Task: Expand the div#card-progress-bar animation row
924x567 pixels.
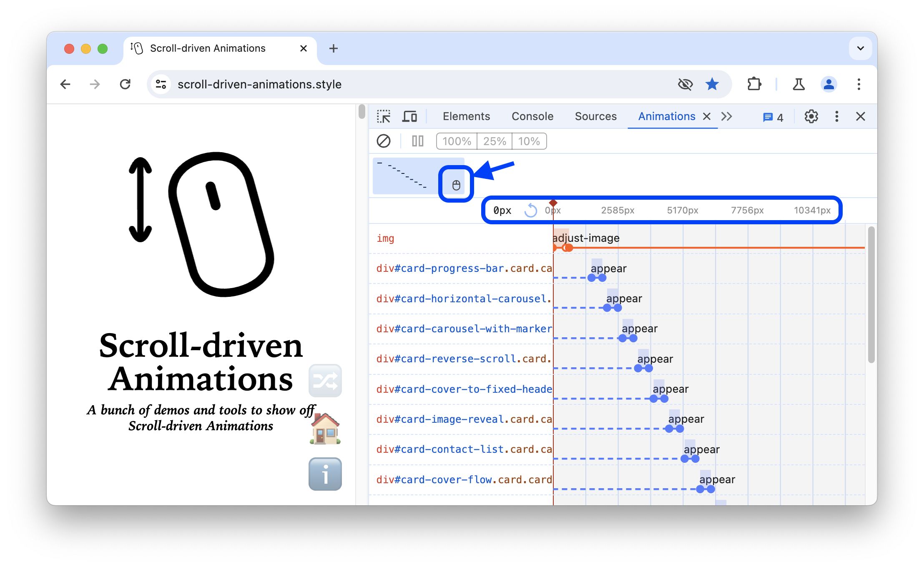Action: (462, 268)
